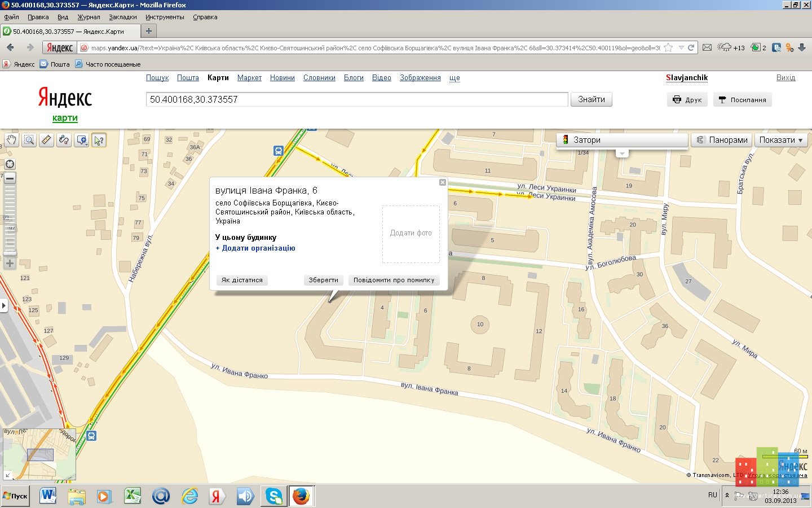
Task: Open 'Панорами' street view mode
Action: pyautogui.click(x=722, y=140)
